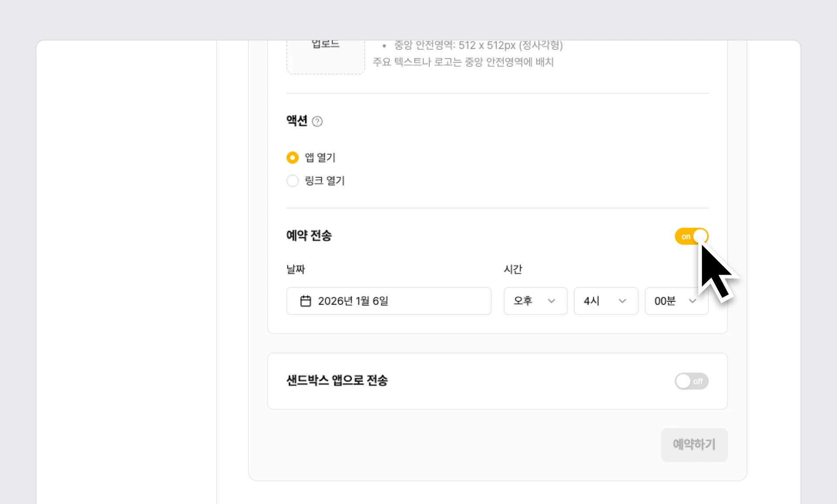
Task: Enable the 샌드박스 앱으로 전송 toggle
Action: (x=691, y=381)
